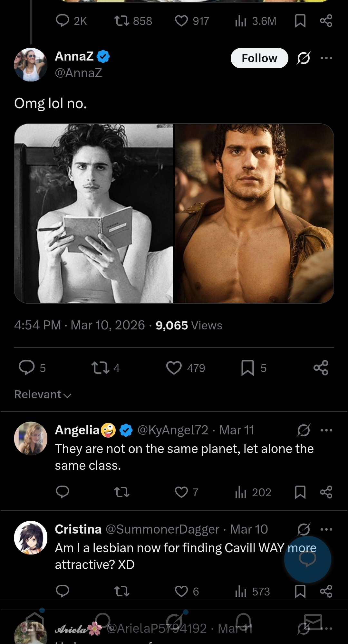
Task: Open Grok analysis for AnnaZ's tweet
Action: pos(304,57)
